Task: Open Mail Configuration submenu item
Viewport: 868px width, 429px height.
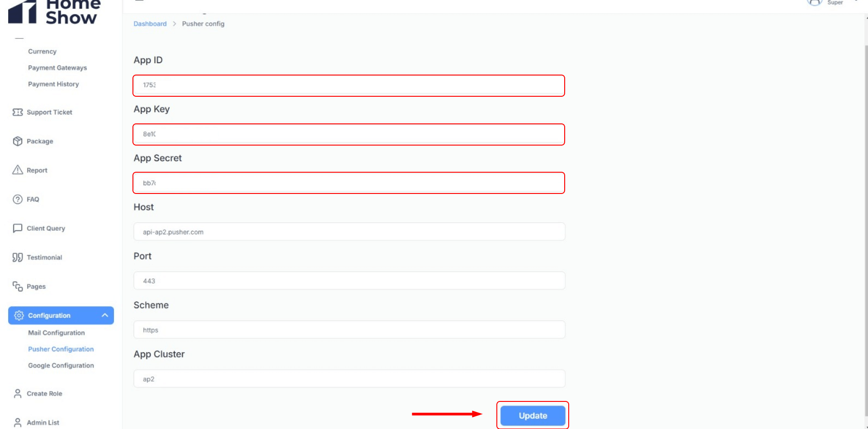Action: click(x=57, y=333)
